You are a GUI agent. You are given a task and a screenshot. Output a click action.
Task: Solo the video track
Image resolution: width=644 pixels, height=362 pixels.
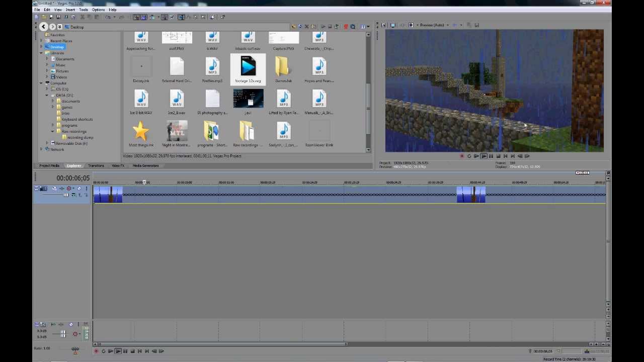[x=87, y=189]
